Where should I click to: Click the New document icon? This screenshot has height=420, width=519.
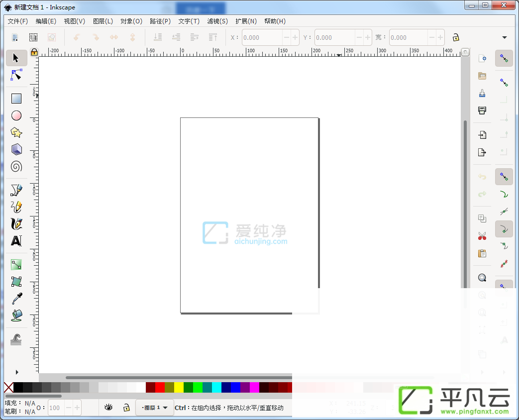[x=482, y=59]
